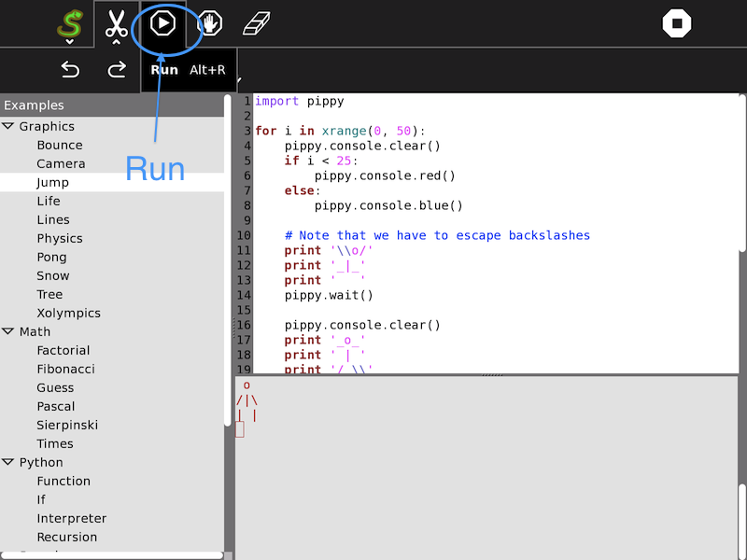Click the Stop hand icon
This screenshot has width=747, height=560.
(209, 23)
